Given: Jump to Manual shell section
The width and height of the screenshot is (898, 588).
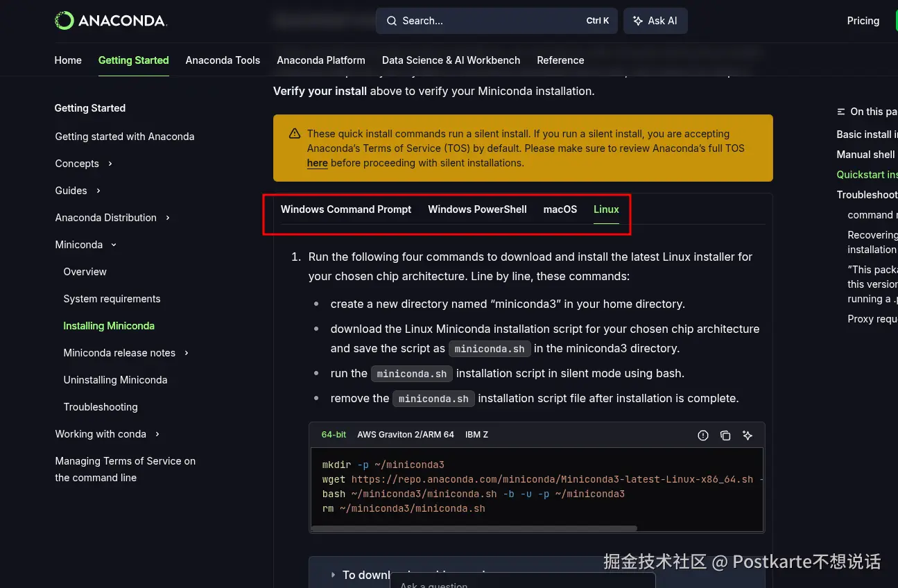Looking at the screenshot, I should [x=867, y=155].
